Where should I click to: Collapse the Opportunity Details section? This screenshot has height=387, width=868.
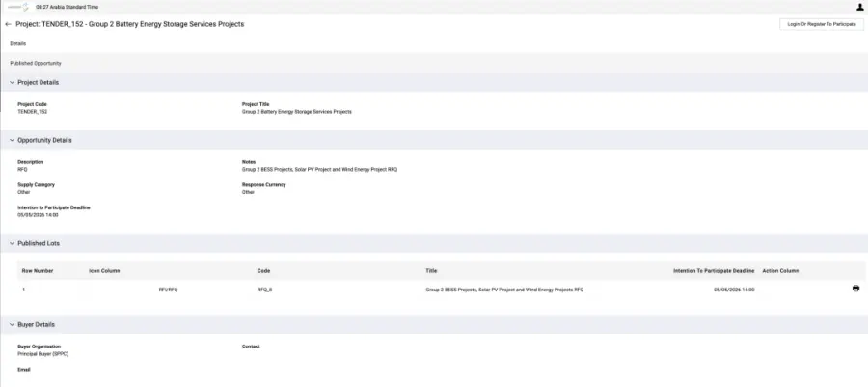(13, 140)
